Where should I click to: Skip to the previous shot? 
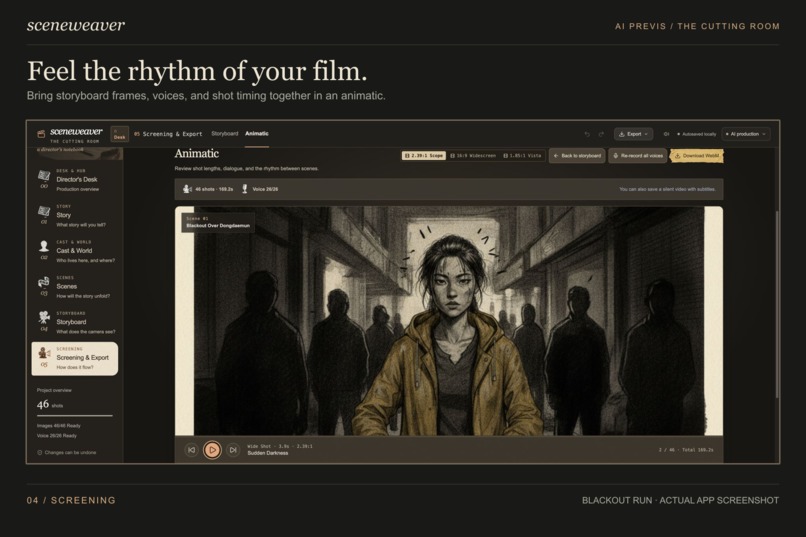(191, 450)
